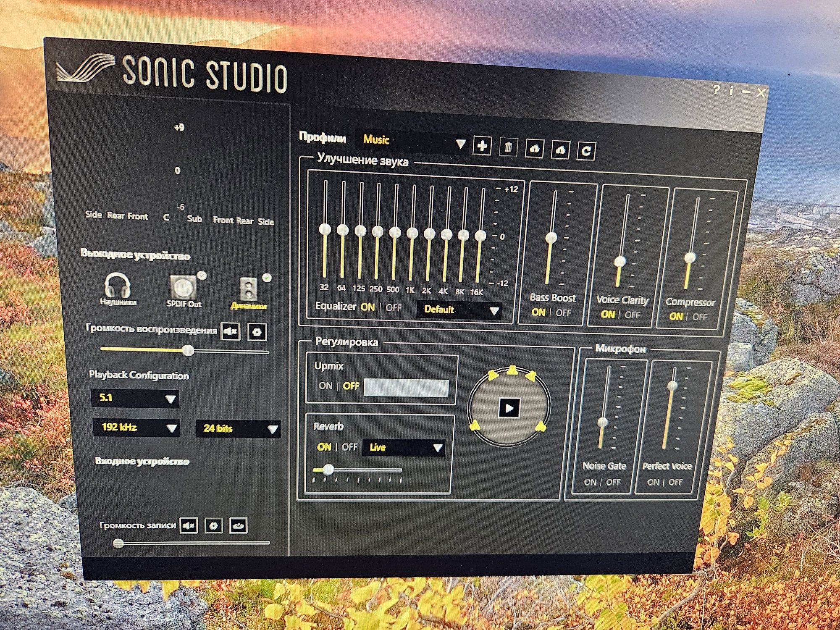The height and width of the screenshot is (630, 840).
Task: Click the Входное устройство heading
Action: coord(142,461)
